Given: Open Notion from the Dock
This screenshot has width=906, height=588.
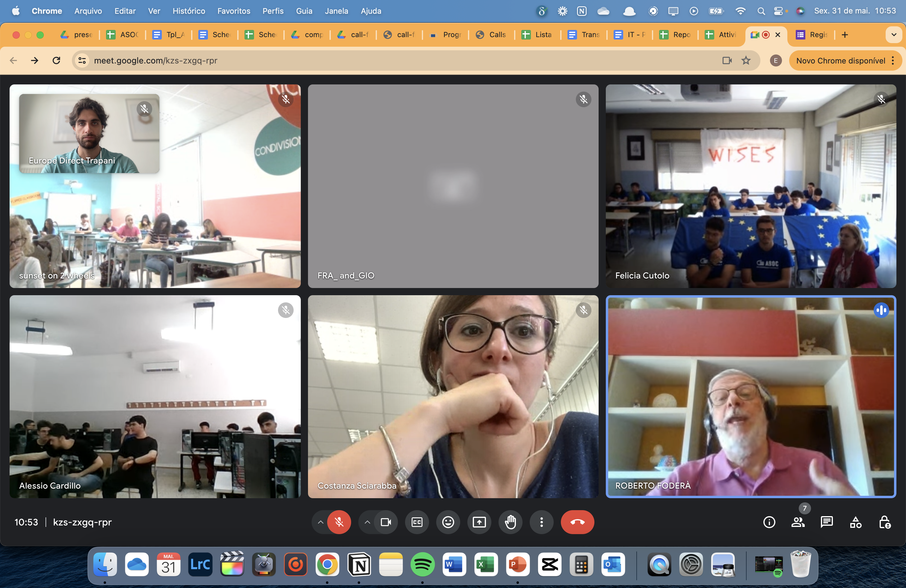Looking at the screenshot, I should [x=359, y=564].
